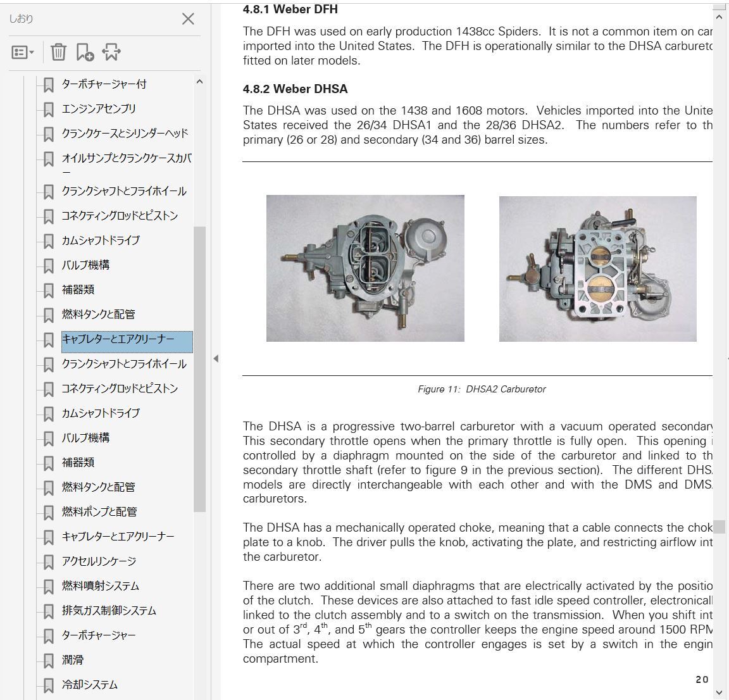Close the しおり bookmarks panel

coord(188,18)
